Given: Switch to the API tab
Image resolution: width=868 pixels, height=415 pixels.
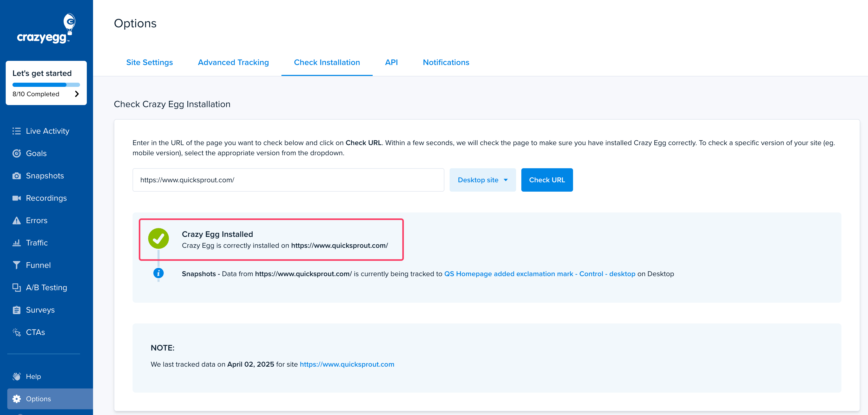Looking at the screenshot, I should 391,62.
